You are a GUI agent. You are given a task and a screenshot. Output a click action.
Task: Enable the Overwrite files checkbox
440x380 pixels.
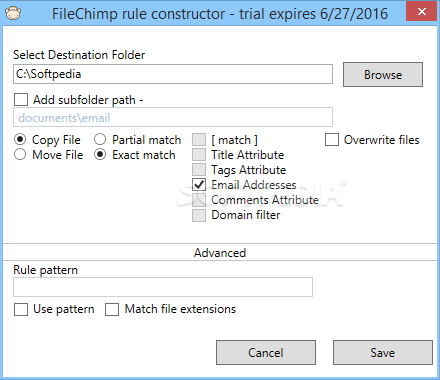332,139
